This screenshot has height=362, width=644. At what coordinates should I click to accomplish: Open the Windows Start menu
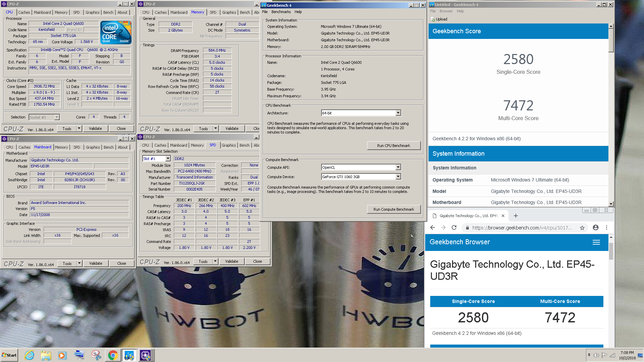pyautogui.click(x=9, y=355)
